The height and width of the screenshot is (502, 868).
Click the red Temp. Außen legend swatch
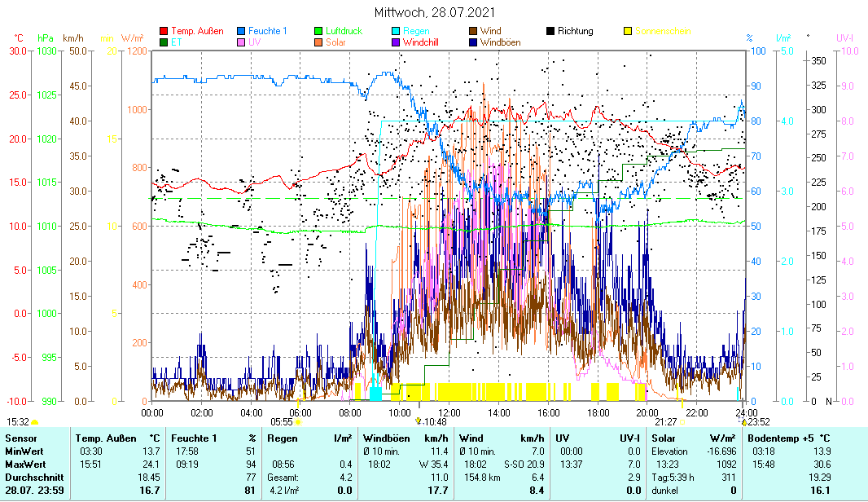pyautogui.click(x=164, y=31)
